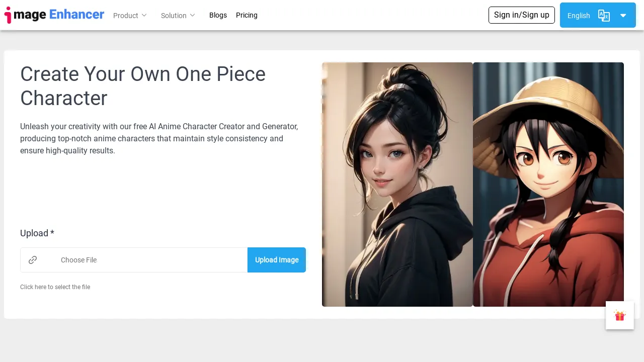The image size is (644, 362).
Task: Open the Pricing page
Action: 247,15
